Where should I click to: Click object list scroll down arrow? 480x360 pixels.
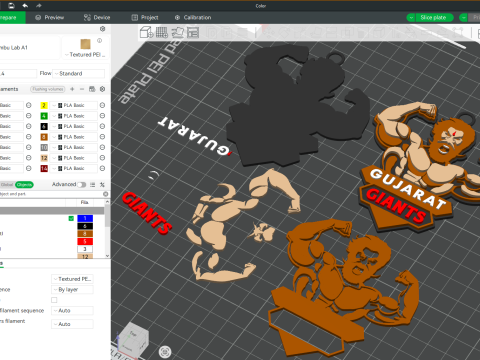(x=107, y=256)
